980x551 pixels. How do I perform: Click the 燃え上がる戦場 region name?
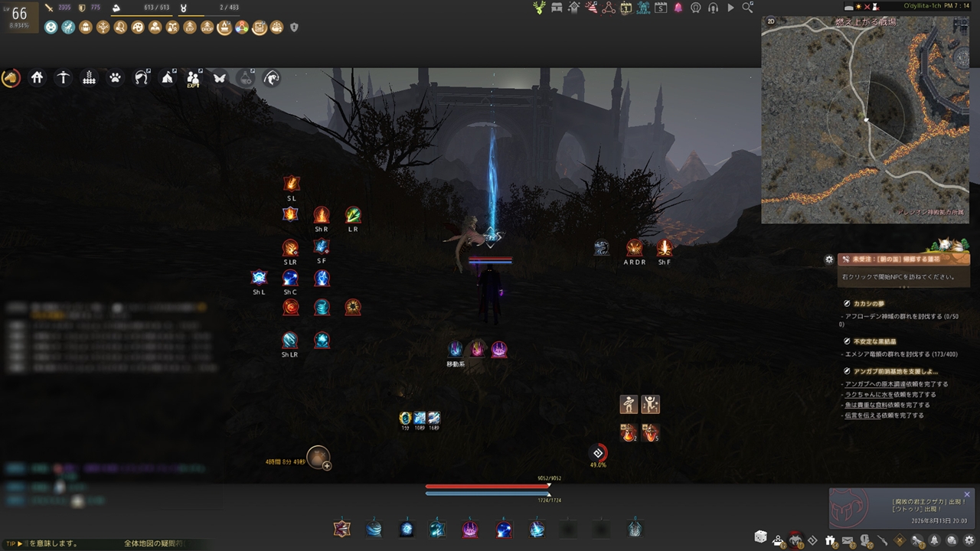[x=865, y=23]
